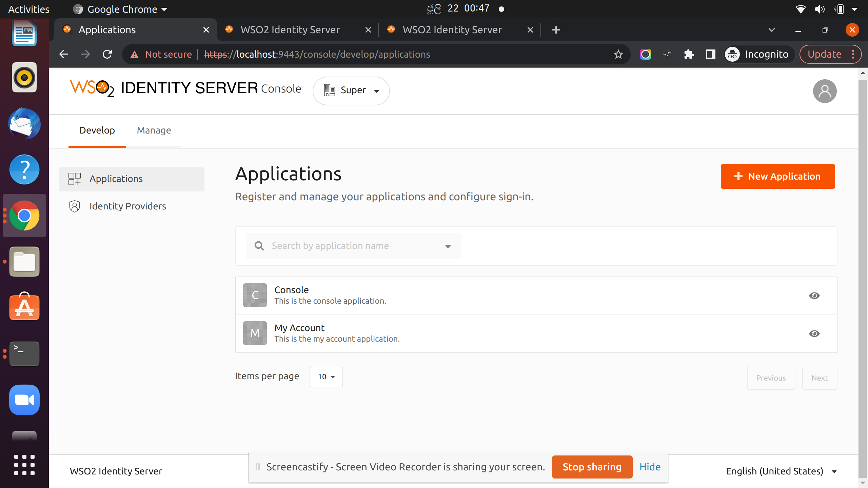Viewport: 868px width, 488px height.
Task: Expand the Super organization dropdown
Action: [351, 90]
